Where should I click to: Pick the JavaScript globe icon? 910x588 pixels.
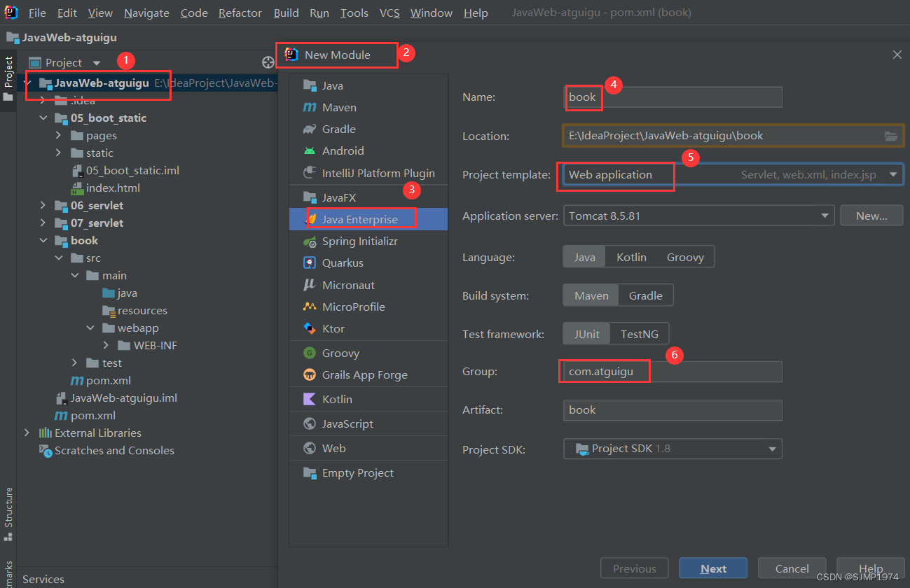pos(310,423)
